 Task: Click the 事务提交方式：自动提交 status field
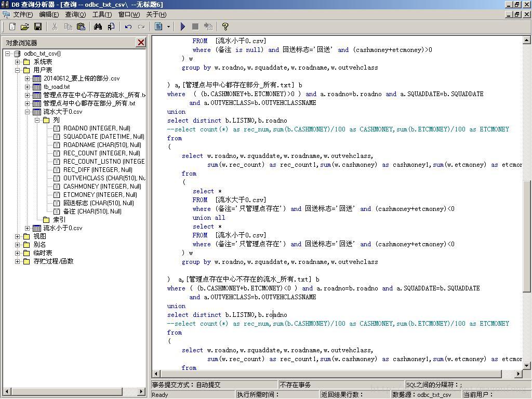(214, 385)
